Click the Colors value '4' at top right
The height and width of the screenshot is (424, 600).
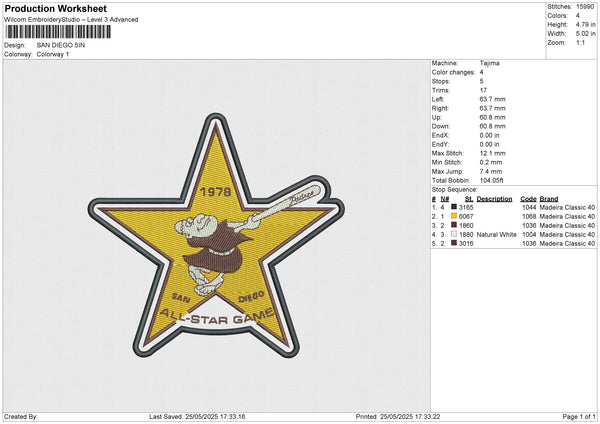pyautogui.click(x=578, y=16)
